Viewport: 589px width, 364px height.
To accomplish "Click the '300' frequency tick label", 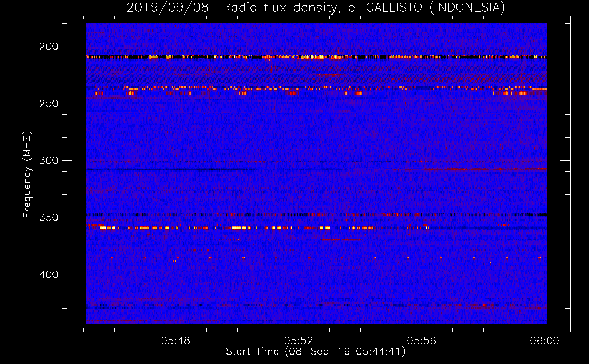I will 49,160.
